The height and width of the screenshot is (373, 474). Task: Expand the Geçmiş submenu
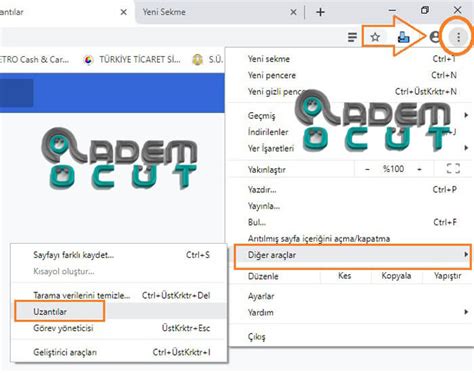350,115
